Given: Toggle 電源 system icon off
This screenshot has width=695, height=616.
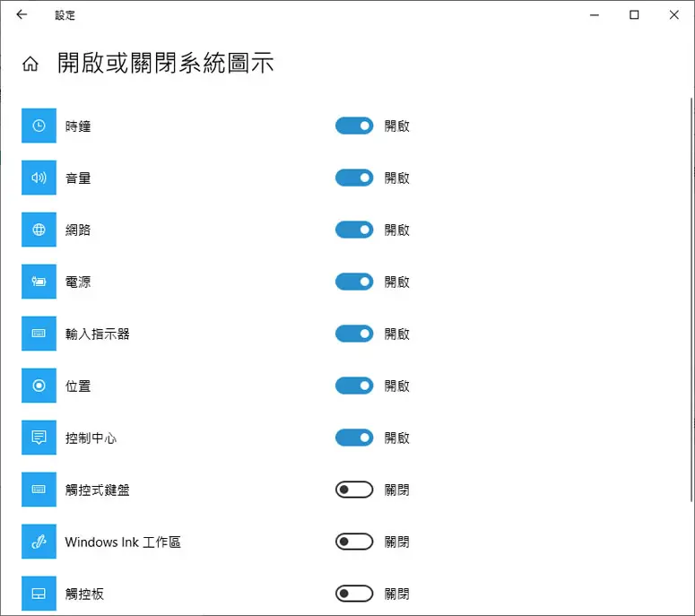Looking at the screenshot, I should pyautogui.click(x=354, y=282).
